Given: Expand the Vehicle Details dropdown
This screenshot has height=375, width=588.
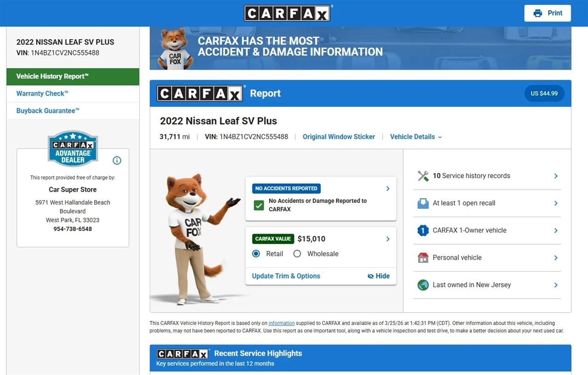Looking at the screenshot, I should [x=416, y=137].
